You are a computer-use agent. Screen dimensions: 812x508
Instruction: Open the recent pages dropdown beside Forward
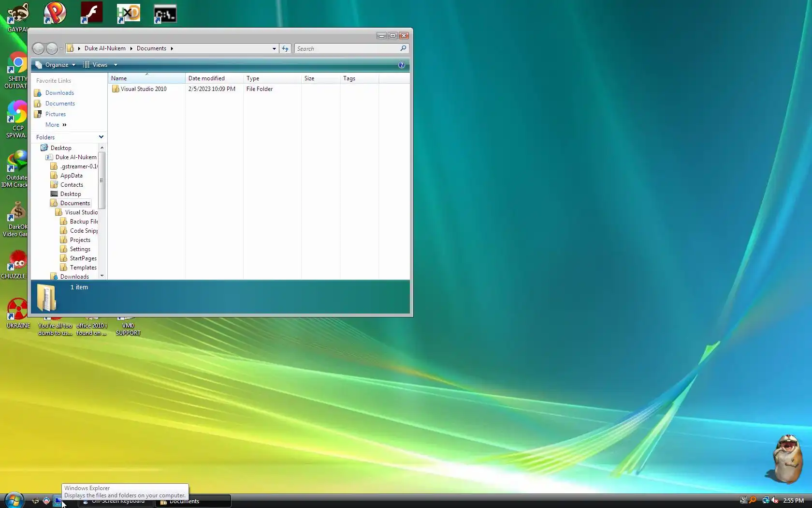coord(61,48)
